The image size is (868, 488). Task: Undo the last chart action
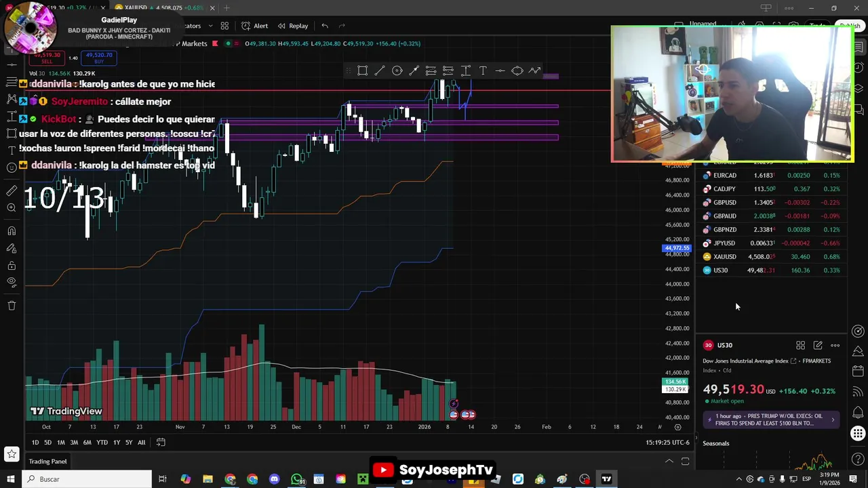click(x=325, y=26)
